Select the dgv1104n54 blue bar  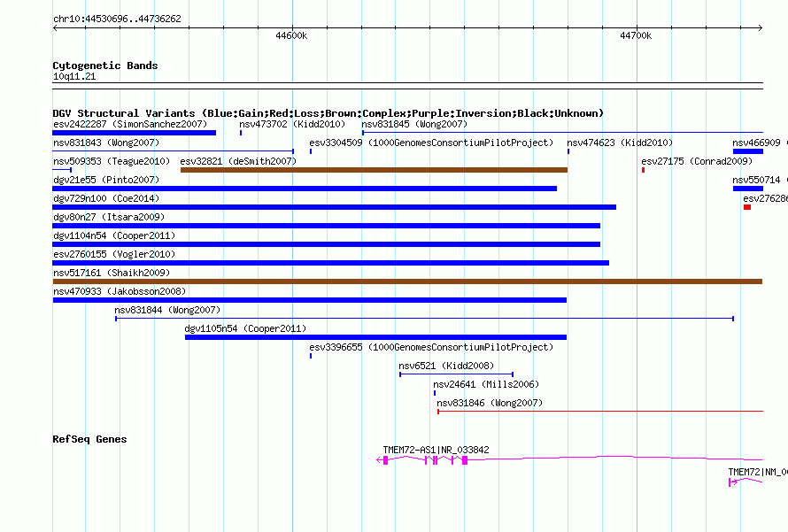(326, 244)
